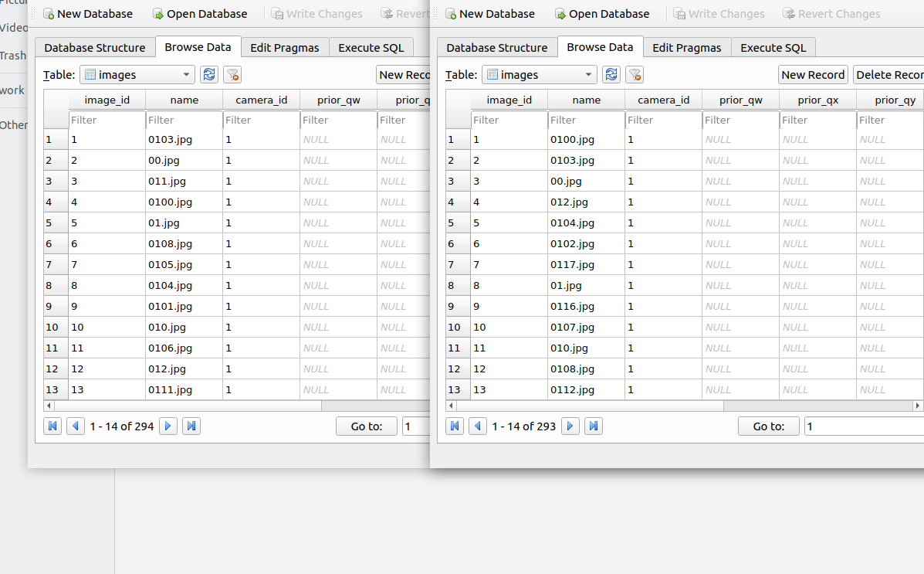Click prior_qx filter field in the right window
The image size is (924, 574).
tap(818, 120)
